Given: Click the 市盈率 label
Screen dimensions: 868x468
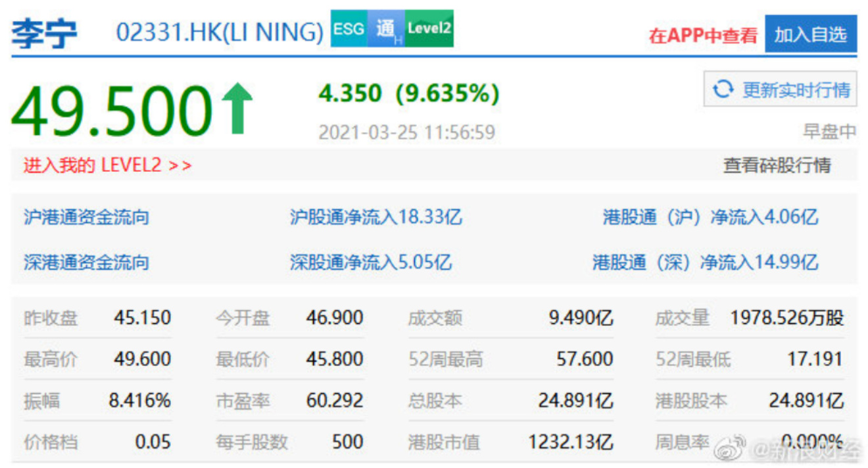Looking at the screenshot, I should [x=243, y=400].
